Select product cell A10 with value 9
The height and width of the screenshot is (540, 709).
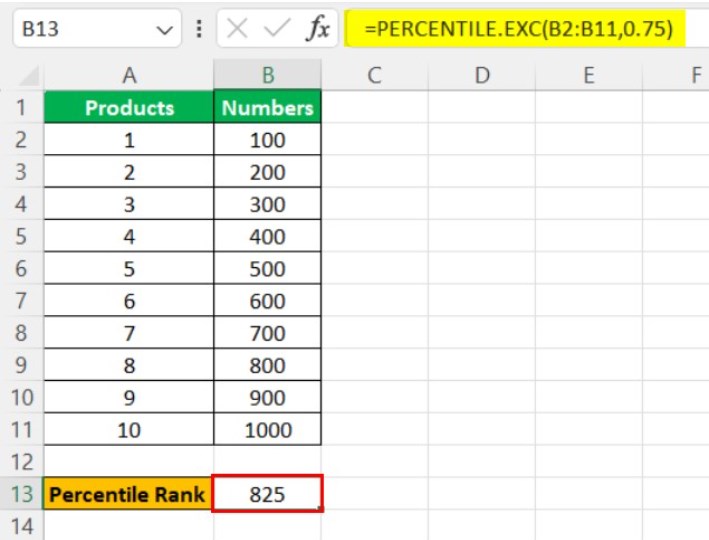click(x=129, y=397)
